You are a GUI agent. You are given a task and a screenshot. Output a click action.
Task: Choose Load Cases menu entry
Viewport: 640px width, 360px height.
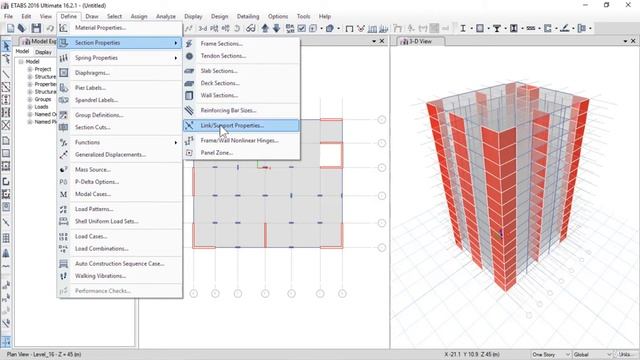pos(120,236)
